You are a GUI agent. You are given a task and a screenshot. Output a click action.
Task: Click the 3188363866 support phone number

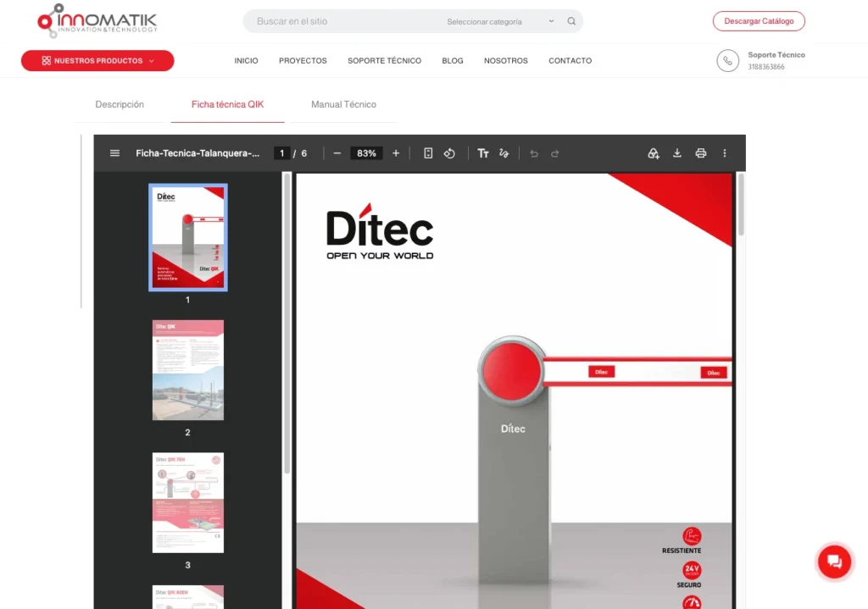[x=766, y=67]
